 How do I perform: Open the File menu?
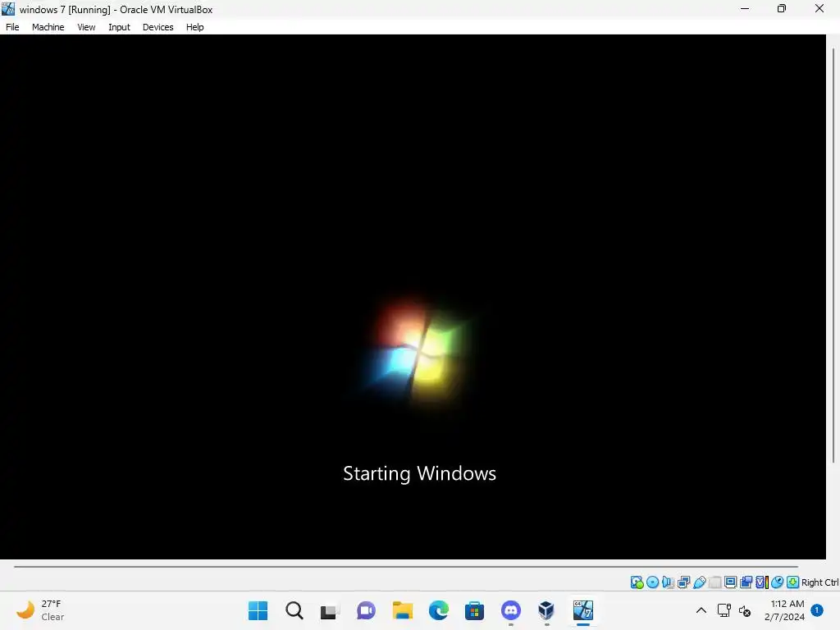coord(12,27)
